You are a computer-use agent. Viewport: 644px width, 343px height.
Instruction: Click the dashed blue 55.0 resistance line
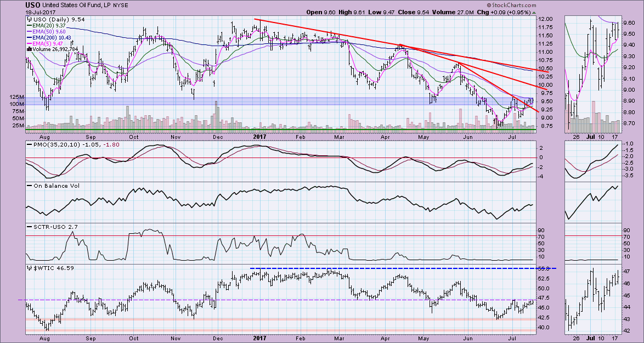coord(403,268)
